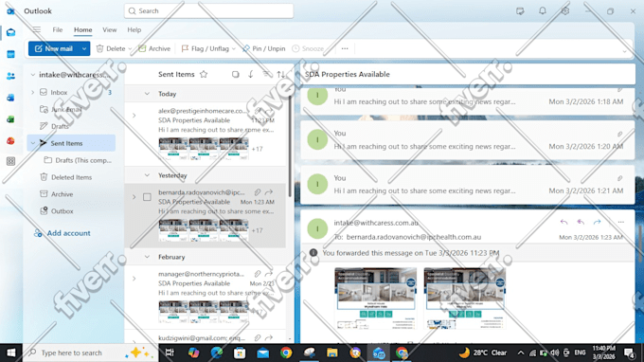Screen dimensions: 644x362
Task: Toggle the navigation pane hamburger button
Action: [37, 29]
